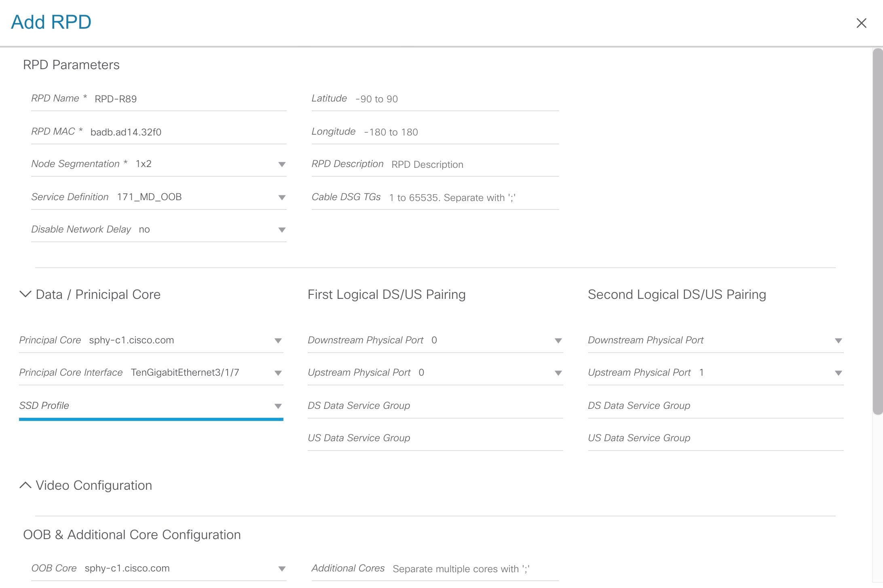Collapse the Data / Prinicipal Core section

25,294
